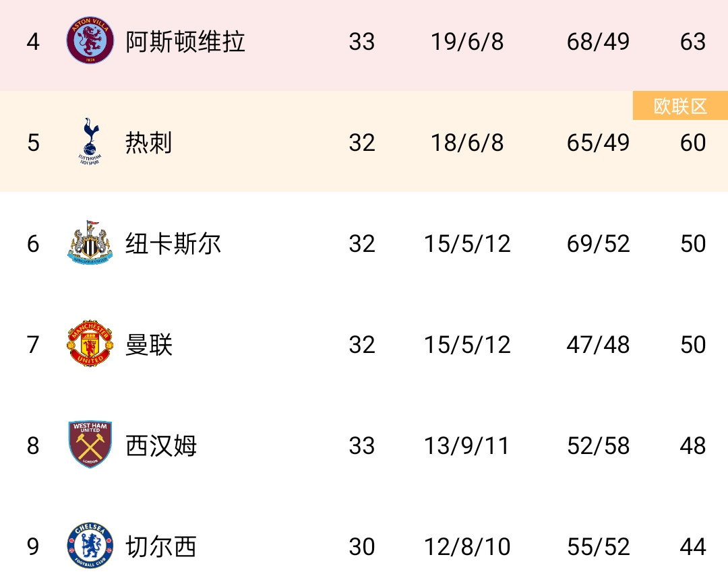This screenshot has width=728, height=586.
Task: Click West Ham's 13/9/11 record
Action: click(x=467, y=446)
